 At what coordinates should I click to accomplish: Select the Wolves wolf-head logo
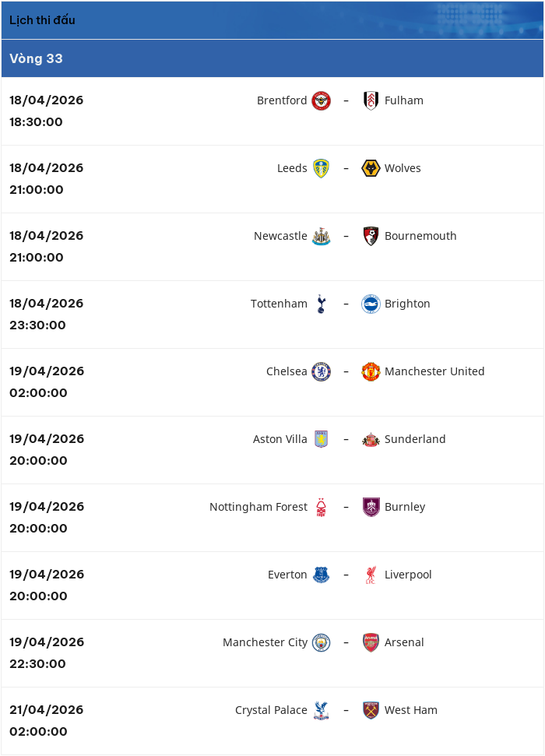tap(371, 168)
